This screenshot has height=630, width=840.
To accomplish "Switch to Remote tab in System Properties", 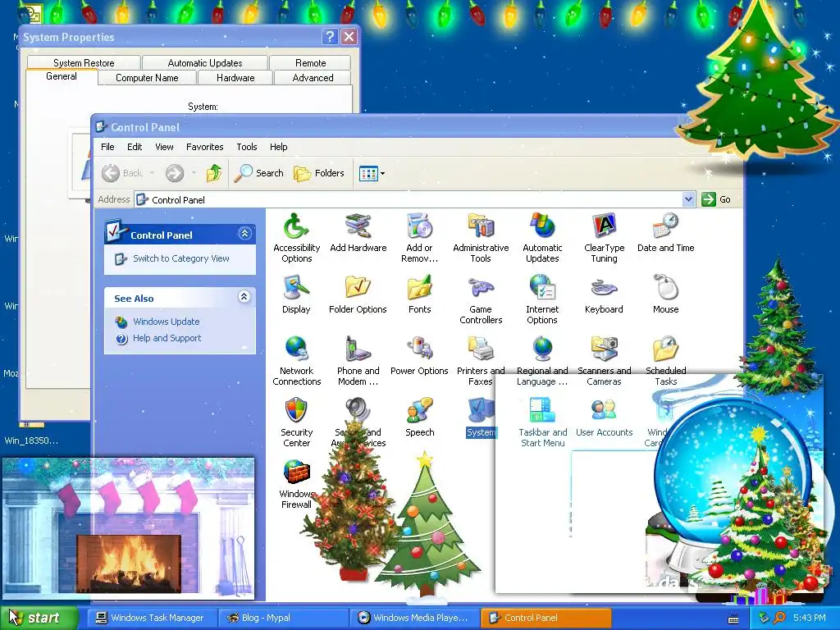I will pos(310,62).
